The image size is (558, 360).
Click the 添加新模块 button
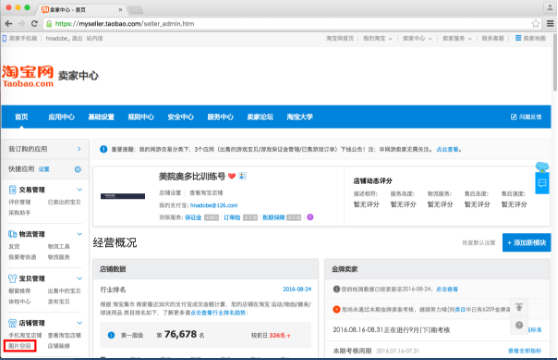526,243
